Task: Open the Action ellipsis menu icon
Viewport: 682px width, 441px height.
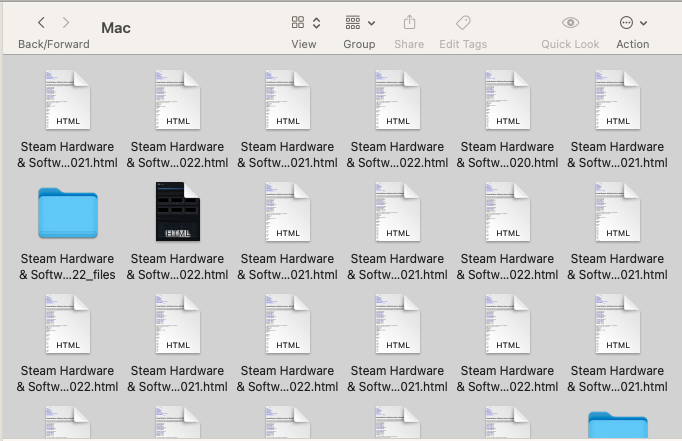Action: coord(626,23)
